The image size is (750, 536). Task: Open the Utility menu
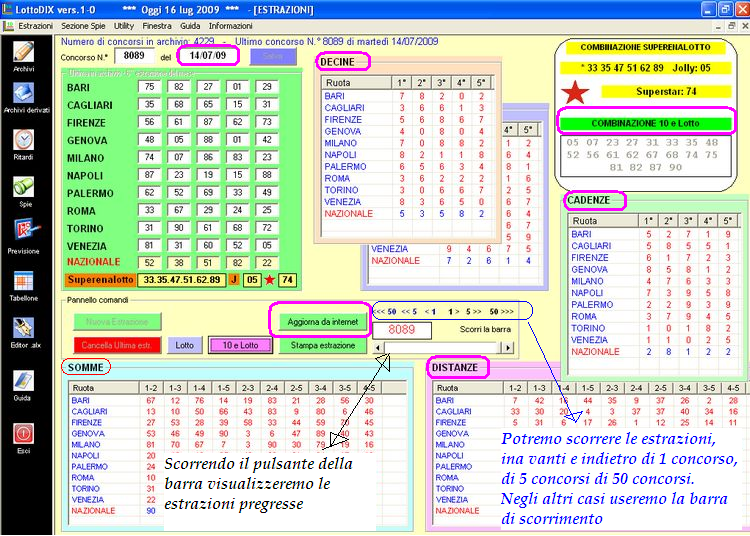point(123,26)
